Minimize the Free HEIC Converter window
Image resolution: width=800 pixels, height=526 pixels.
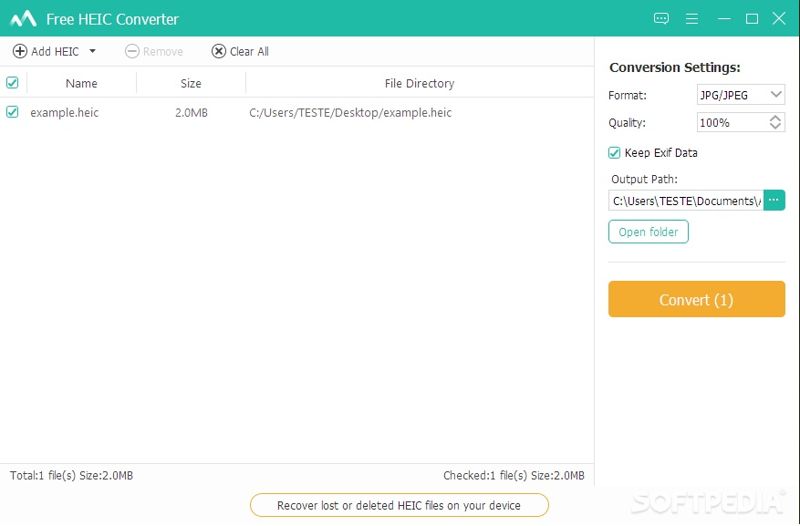point(724,19)
